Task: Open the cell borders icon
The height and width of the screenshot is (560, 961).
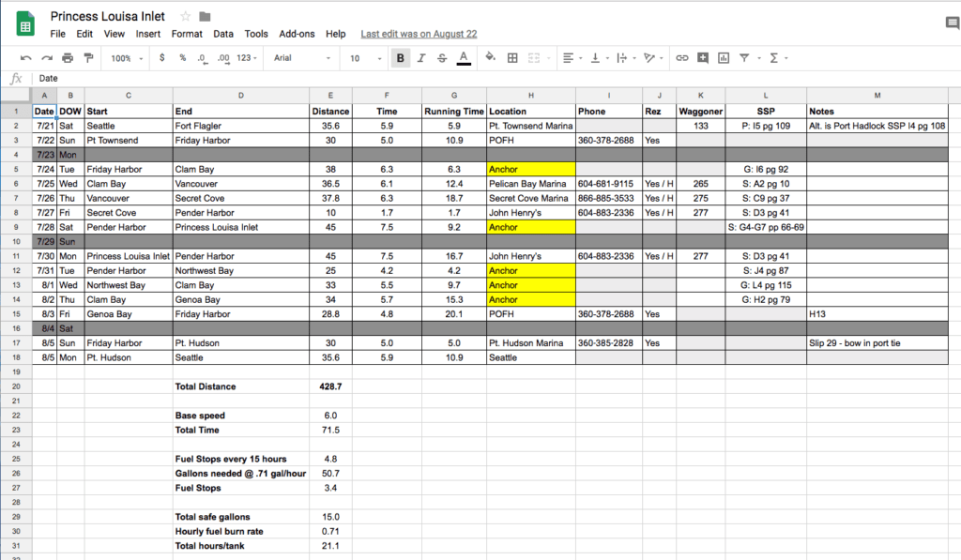Action: pos(512,58)
